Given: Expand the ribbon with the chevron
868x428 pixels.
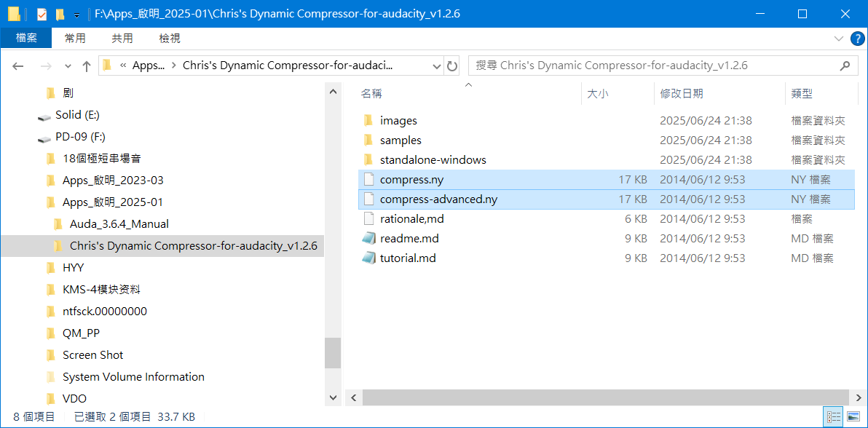Looking at the screenshot, I should click(x=838, y=38).
